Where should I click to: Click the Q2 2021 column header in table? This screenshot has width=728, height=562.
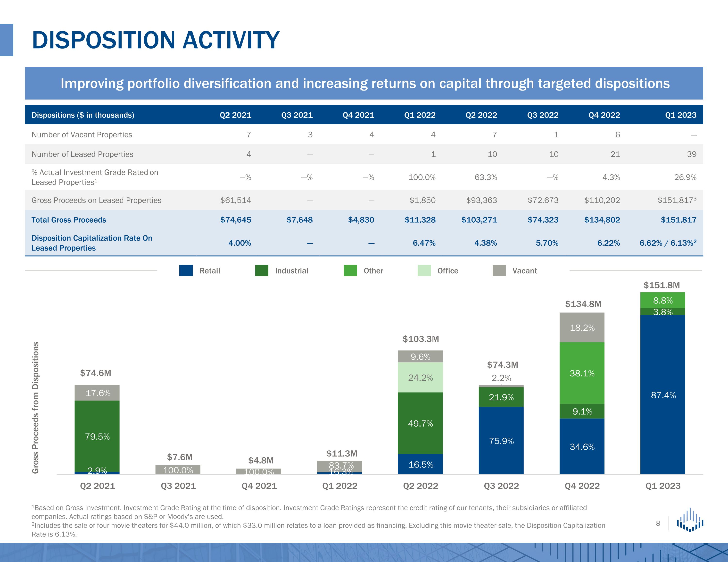(x=235, y=115)
